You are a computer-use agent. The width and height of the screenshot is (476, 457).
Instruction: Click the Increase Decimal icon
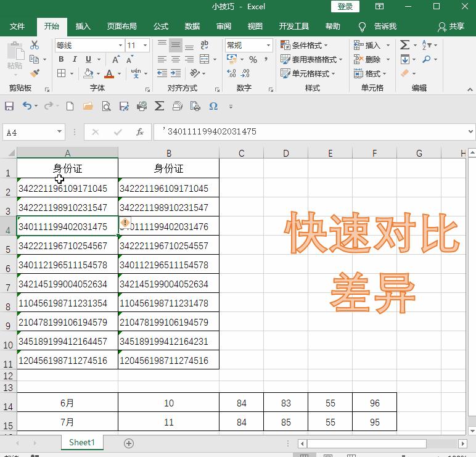click(x=231, y=73)
